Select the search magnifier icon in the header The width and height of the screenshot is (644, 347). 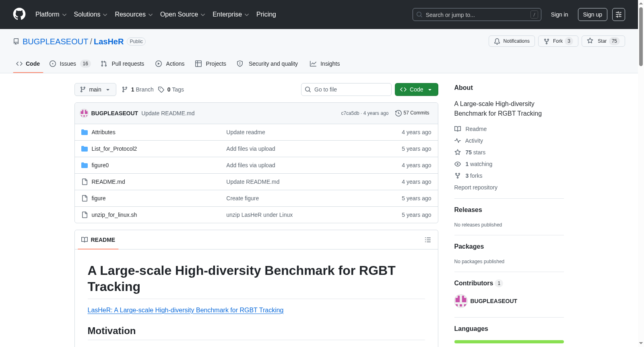pyautogui.click(x=419, y=15)
